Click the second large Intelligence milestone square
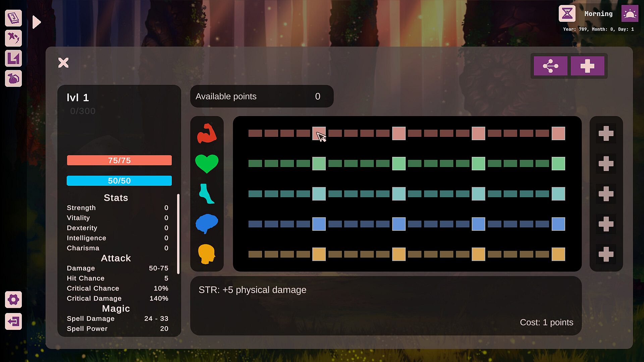644x362 pixels. (x=398, y=224)
